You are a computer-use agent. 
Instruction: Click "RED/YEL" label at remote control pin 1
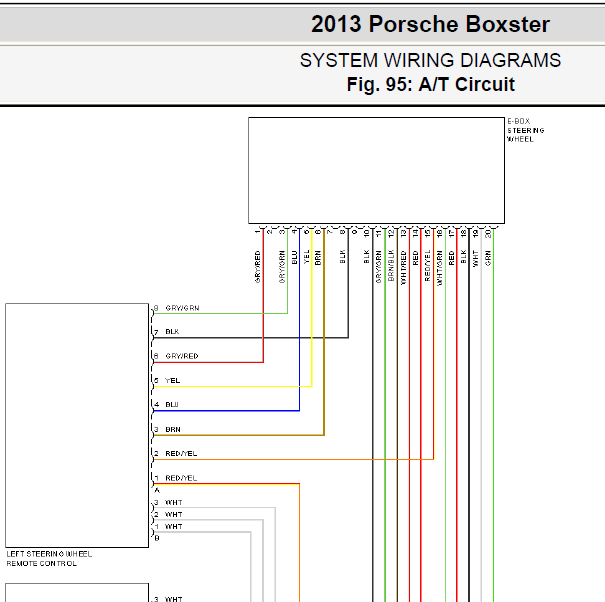pos(181,478)
